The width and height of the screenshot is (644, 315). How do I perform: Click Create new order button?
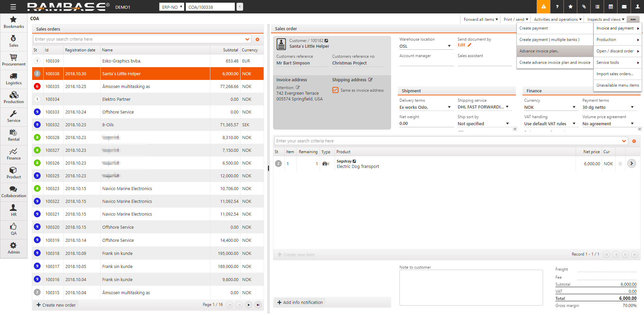(56, 305)
